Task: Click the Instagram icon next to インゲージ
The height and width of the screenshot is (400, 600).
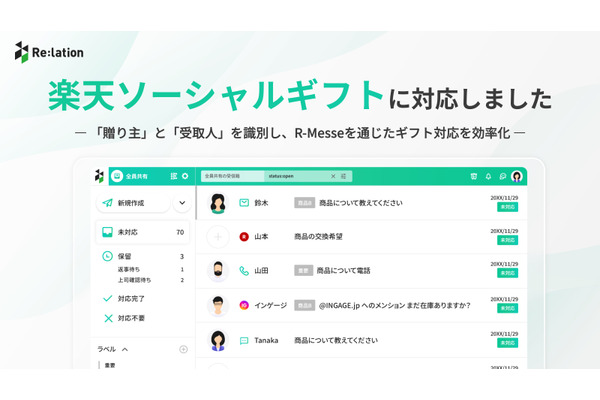Action: tap(244, 305)
